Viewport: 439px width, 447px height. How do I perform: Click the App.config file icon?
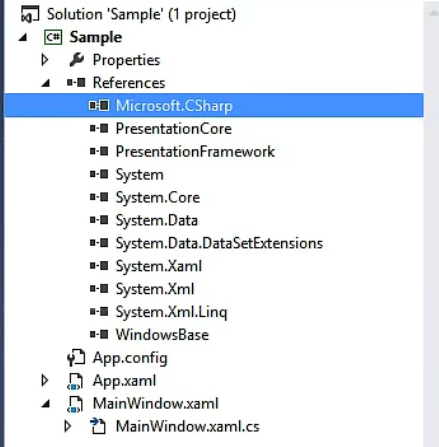click(76, 357)
